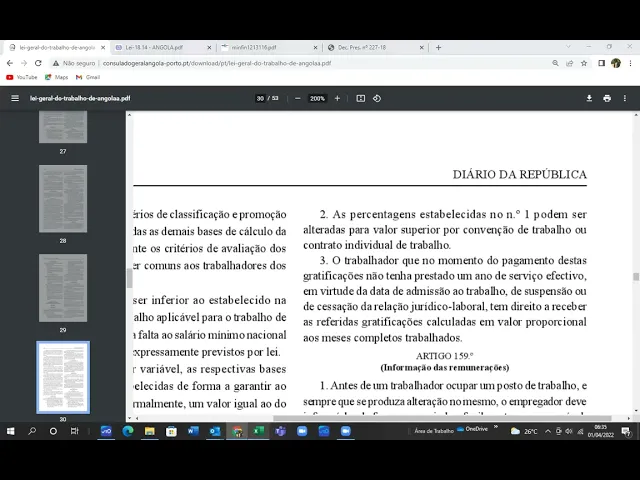Fit PDF to page

point(361,98)
